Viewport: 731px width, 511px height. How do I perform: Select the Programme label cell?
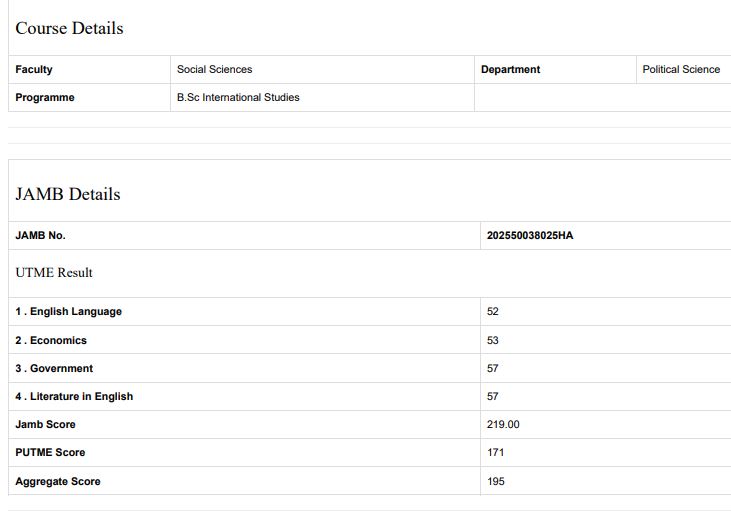[45, 98]
